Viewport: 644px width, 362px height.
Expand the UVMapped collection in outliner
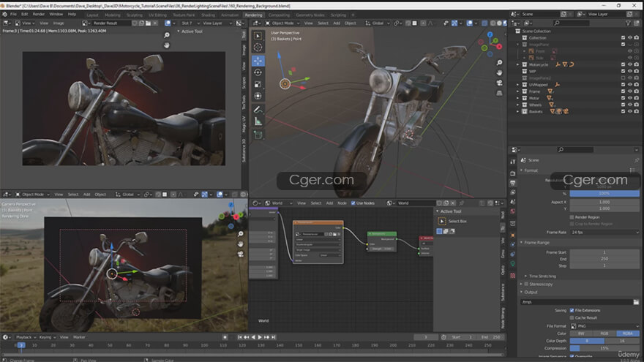click(518, 85)
